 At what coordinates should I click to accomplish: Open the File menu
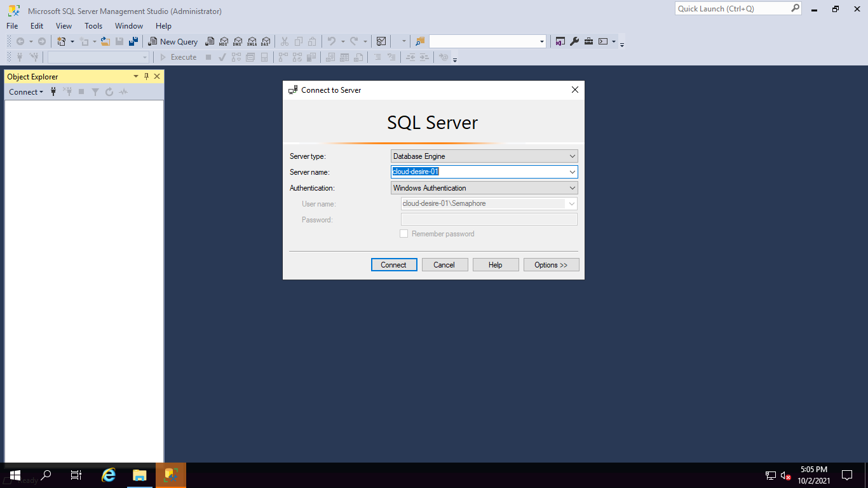coord(12,26)
